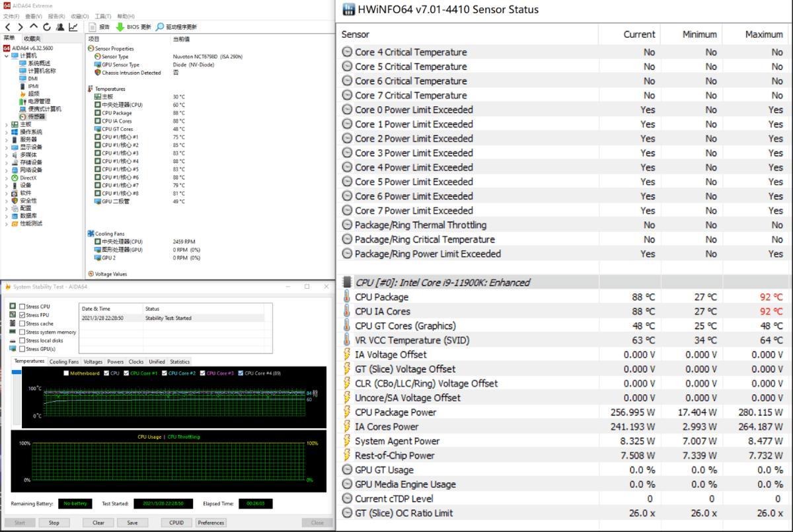
Task: Open the Preferences button
Action: [211, 523]
